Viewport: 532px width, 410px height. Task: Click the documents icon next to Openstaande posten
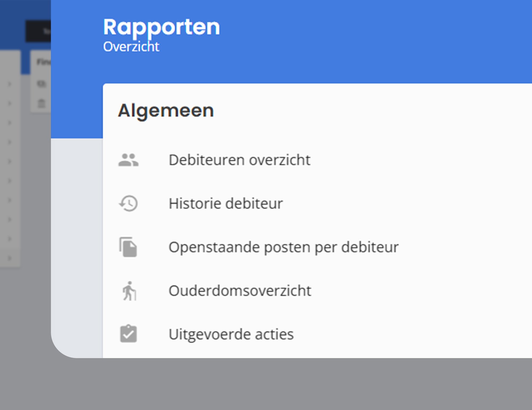tap(129, 247)
